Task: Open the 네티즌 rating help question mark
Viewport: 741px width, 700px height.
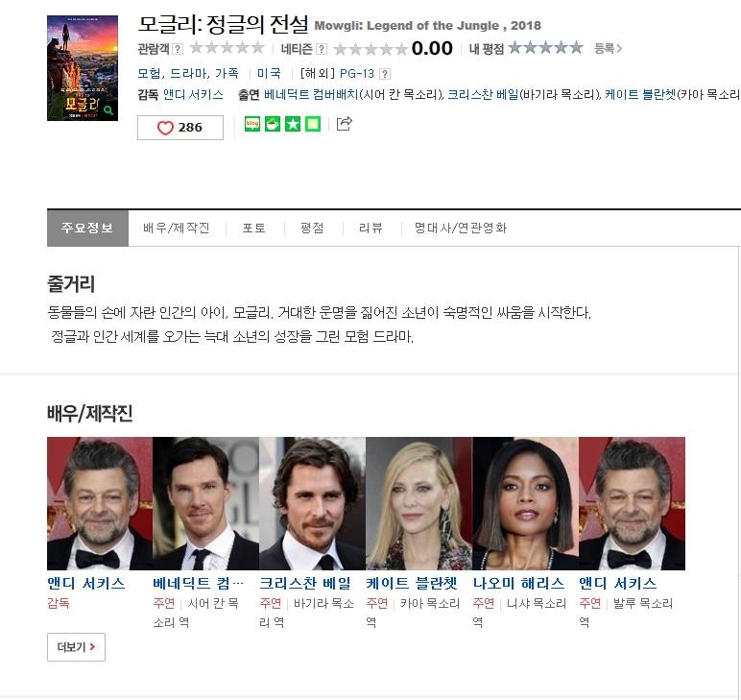Action: click(x=322, y=49)
